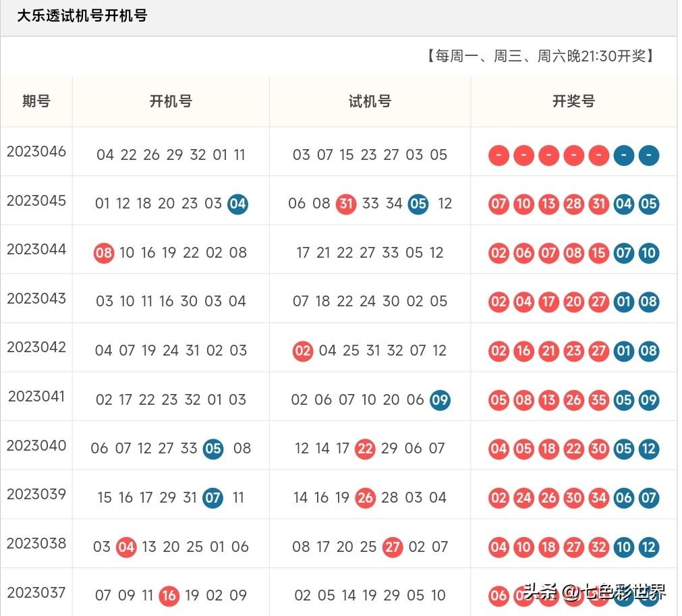Click the 大乐透试机号开机号 title

tap(82, 16)
